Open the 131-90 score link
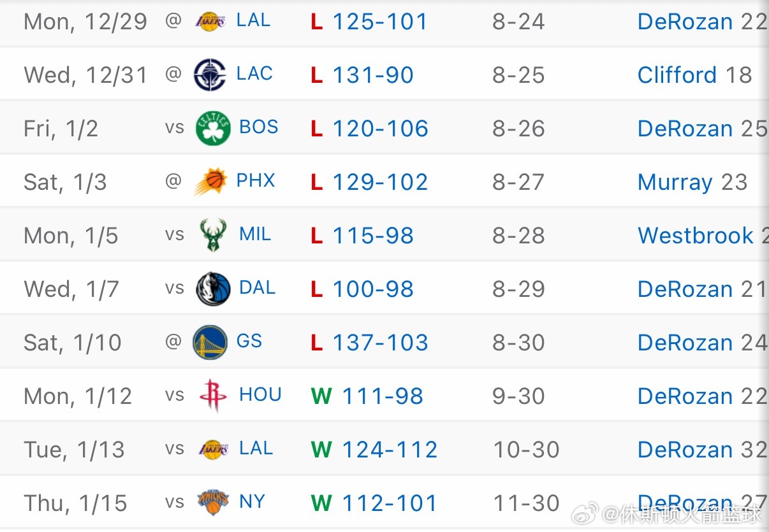This screenshot has height=532, width=769. pos(373,75)
